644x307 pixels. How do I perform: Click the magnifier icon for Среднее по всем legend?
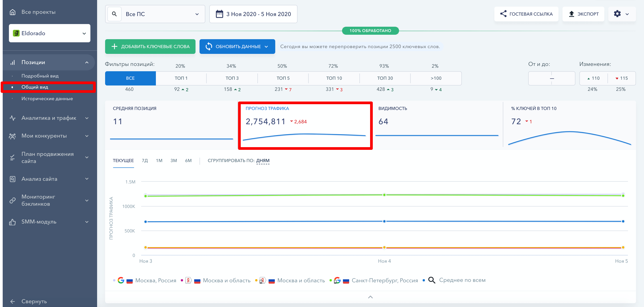coord(432,280)
